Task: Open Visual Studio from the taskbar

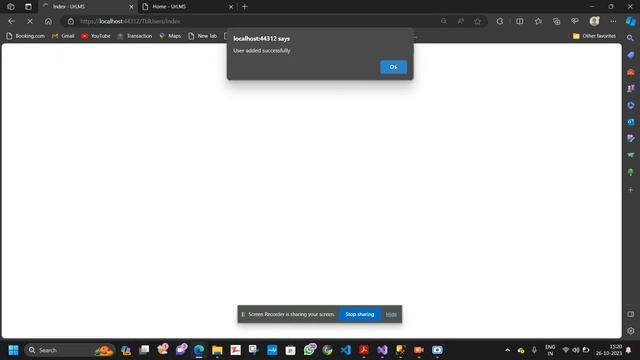Action: 382,350
